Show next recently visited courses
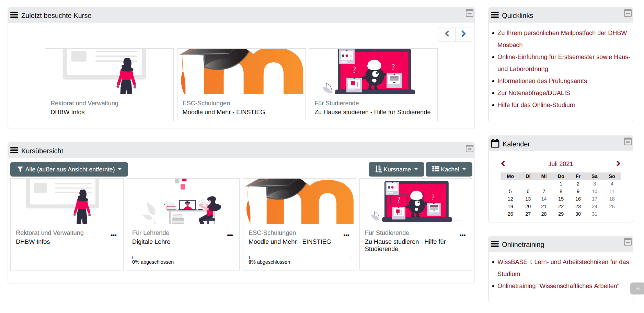 (463, 34)
